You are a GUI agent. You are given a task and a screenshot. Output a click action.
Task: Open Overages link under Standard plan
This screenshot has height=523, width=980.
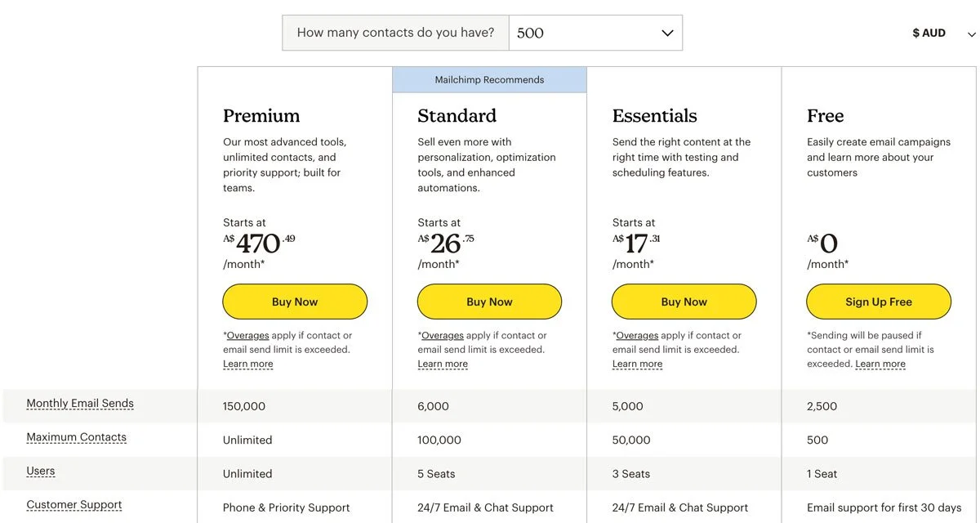pyautogui.click(x=443, y=335)
